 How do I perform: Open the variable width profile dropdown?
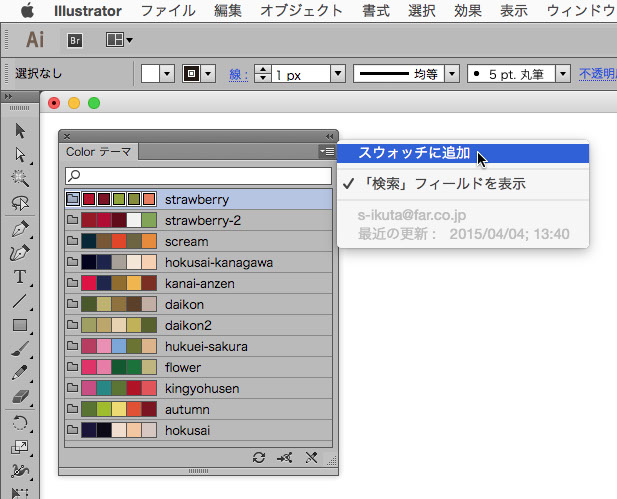coord(452,74)
